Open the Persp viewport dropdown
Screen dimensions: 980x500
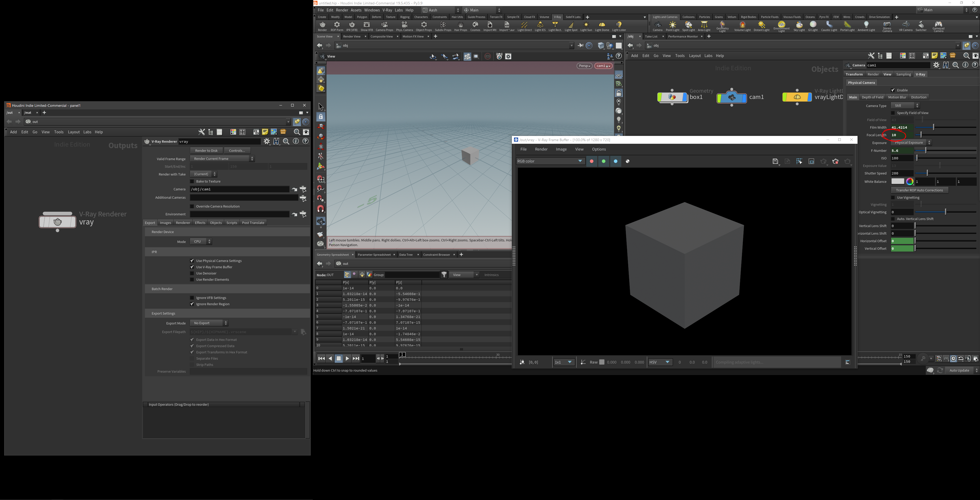click(x=584, y=66)
